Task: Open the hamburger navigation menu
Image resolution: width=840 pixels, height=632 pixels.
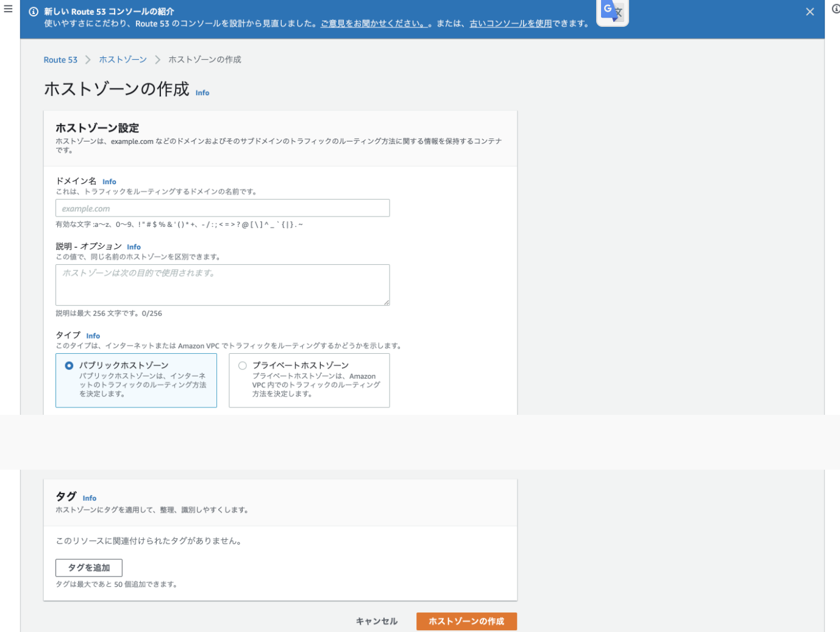Action: coord(8,9)
